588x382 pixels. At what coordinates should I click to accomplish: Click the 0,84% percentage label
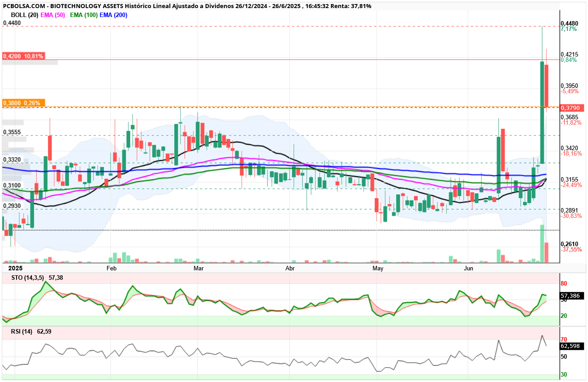pyautogui.click(x=569, y=60)
